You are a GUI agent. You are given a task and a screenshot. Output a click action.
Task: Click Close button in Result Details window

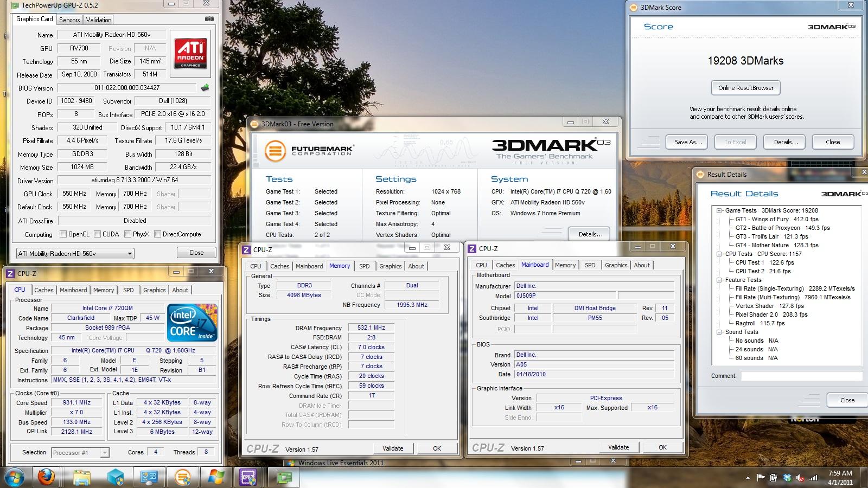click(x=847, y=400)
